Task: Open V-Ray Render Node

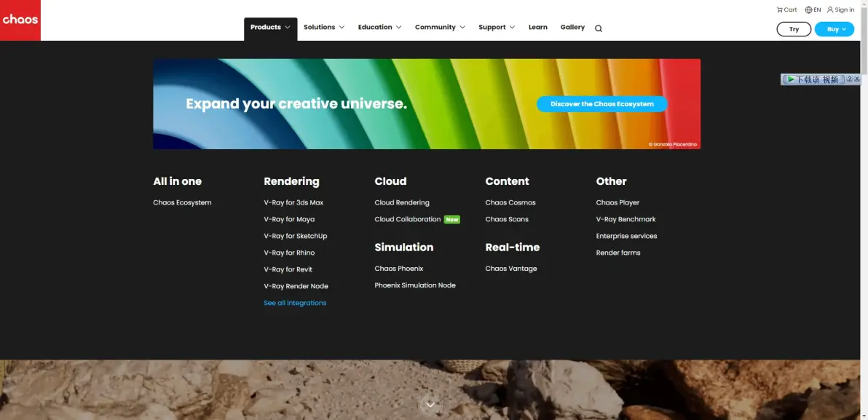Action: pyautogui.click(x=296, y=286)
